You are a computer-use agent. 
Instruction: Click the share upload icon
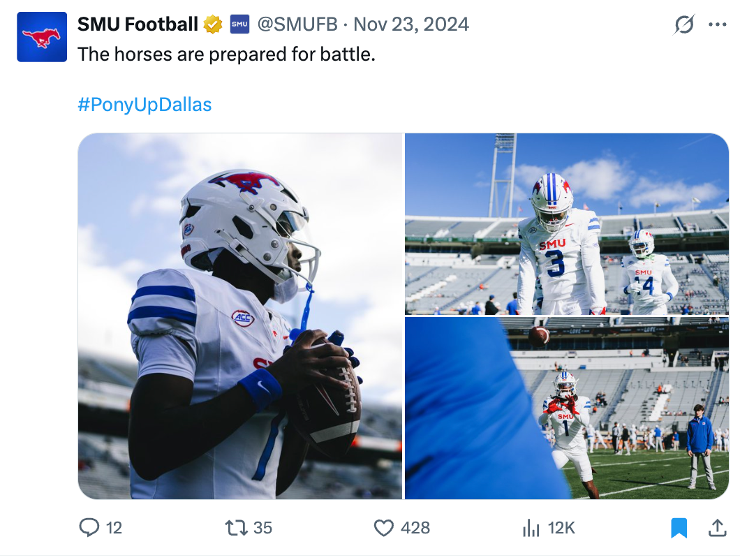coord(717,528)
